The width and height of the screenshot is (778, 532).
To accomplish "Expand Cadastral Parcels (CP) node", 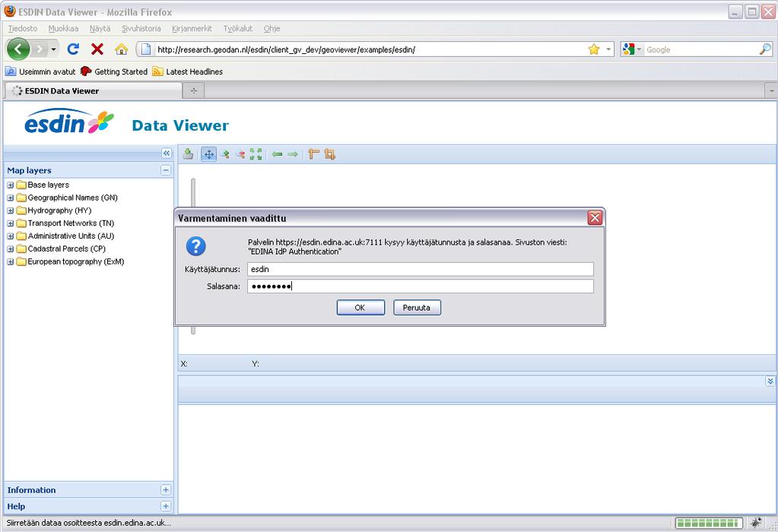I will point(11,249).
